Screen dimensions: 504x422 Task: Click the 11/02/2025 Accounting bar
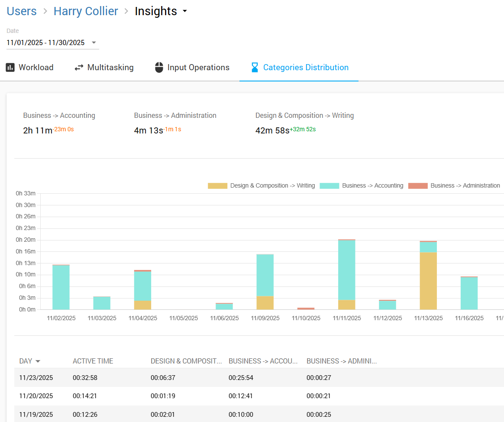pos(61,287)
